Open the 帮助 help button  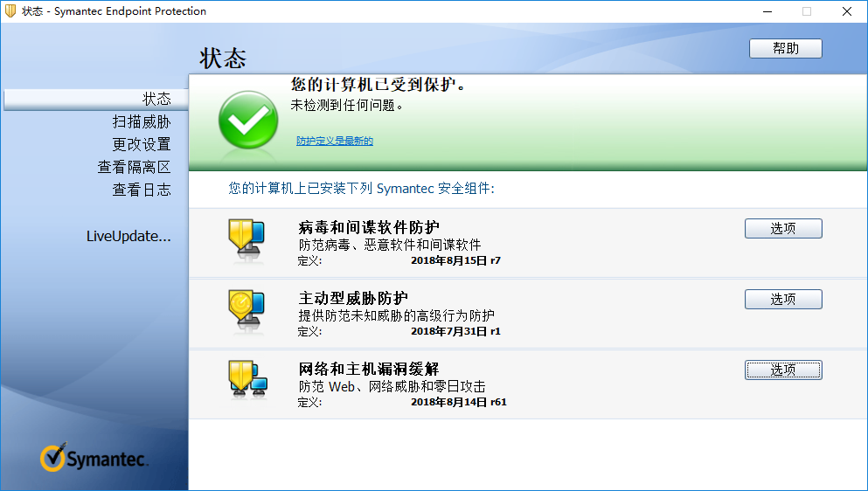(x=786, y=48)
